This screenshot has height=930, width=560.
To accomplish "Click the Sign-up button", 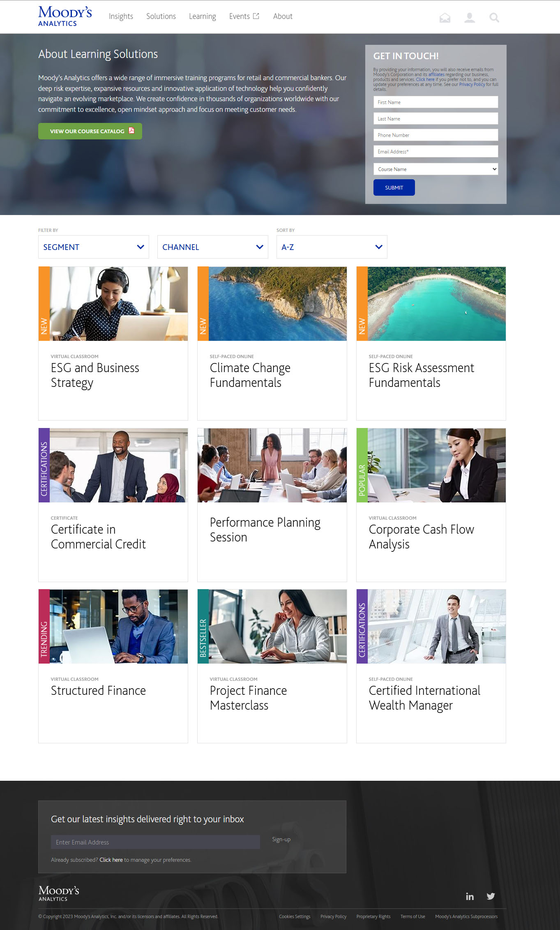I will pyautogui.click(x=281, y=839).
